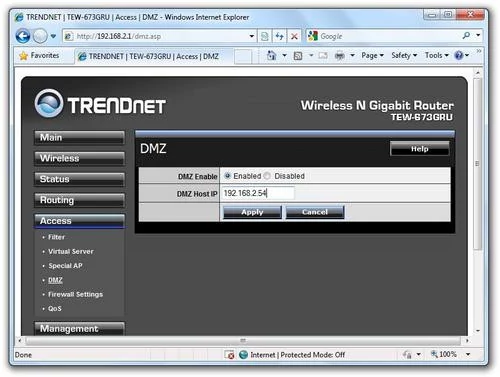
Task: Expand the toolbar overflow chevron
Action: [x=479, y=51]
